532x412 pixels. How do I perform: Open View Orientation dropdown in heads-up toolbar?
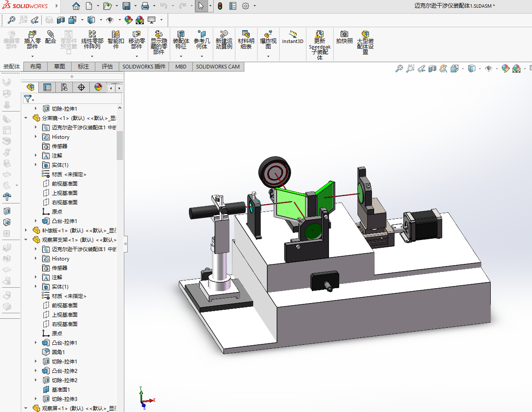pos(463,69)
